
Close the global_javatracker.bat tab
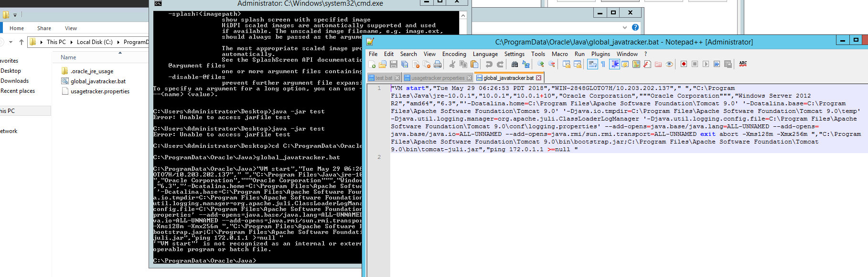point(539,78)
